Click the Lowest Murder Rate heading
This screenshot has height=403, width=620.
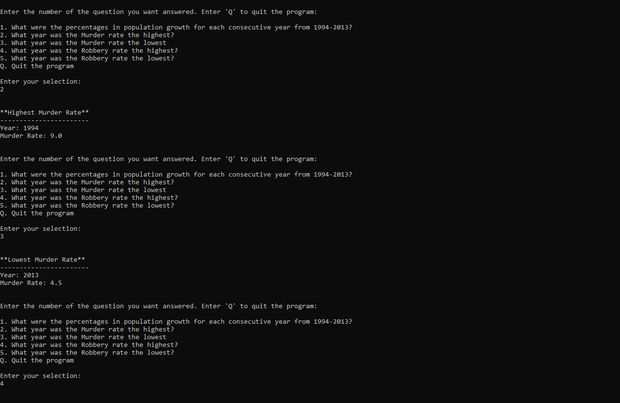click(x=42, y=259)
